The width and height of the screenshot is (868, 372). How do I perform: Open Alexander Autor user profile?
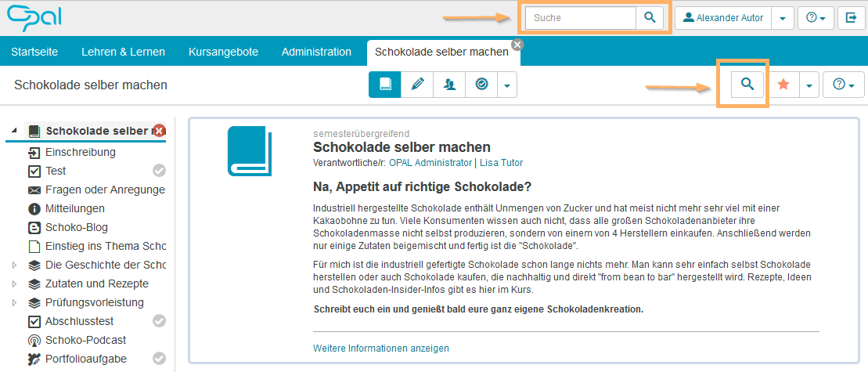(x=723, y=18)
